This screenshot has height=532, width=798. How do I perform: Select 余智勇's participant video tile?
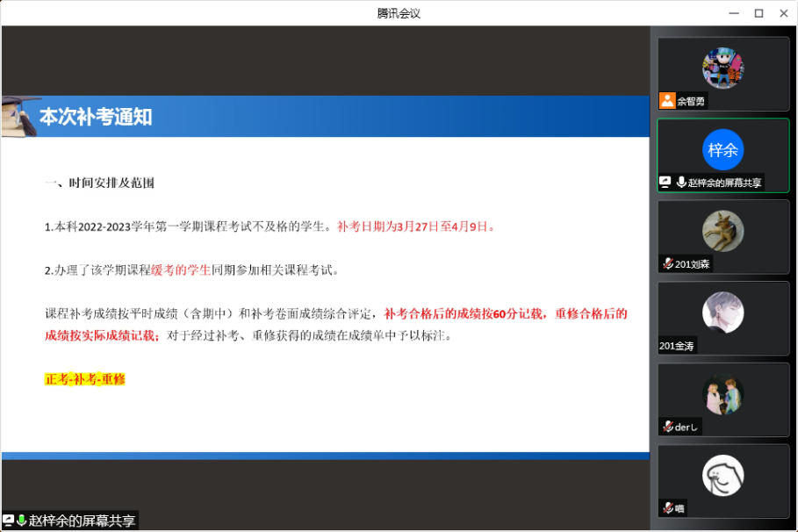coord(723,74)
